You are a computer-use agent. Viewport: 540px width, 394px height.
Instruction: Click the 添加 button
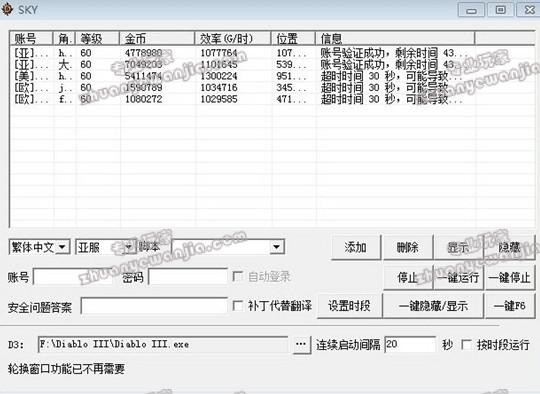[x=355, y=247]
